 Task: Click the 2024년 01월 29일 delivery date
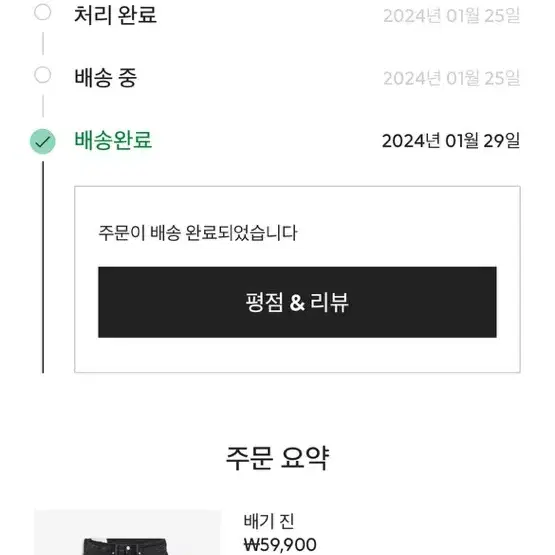tap(451, 141)
